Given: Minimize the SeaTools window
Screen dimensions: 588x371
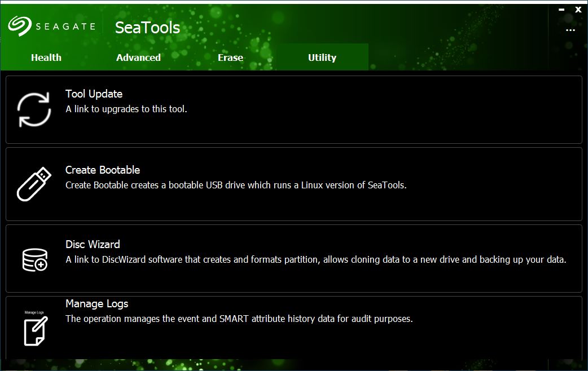Looking at the screenshot, I should pyautogui.click(x=561, y=10).
